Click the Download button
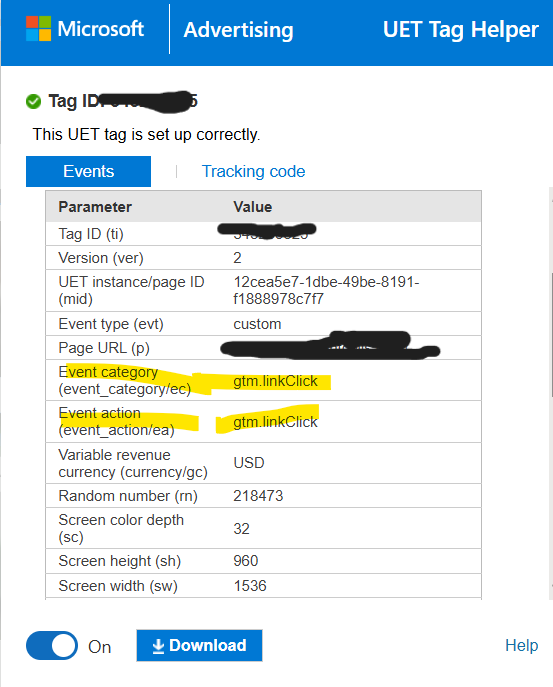The height and width of the screenshot is (687, 553). pyautogui.click(x=199, y=646)
